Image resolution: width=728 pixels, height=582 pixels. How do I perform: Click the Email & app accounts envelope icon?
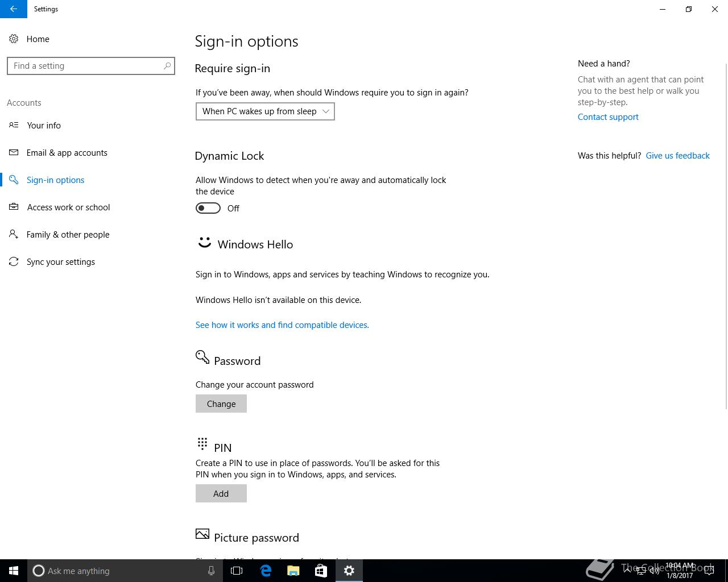tap(14, 152)
